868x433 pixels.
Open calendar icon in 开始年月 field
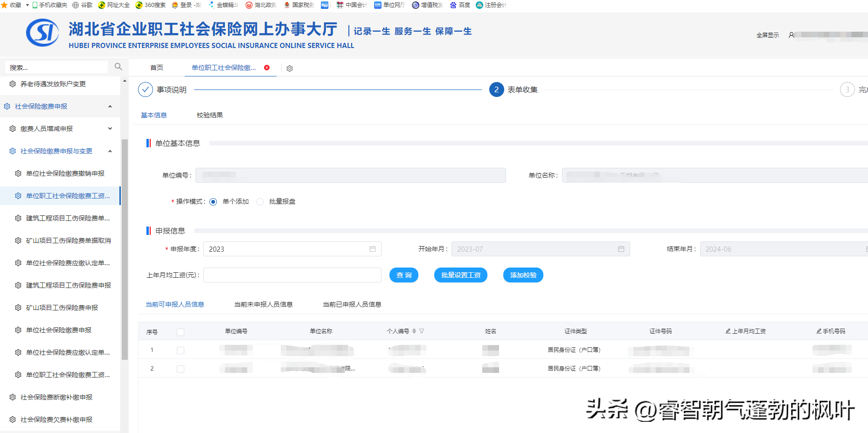[x=621, y=249]
